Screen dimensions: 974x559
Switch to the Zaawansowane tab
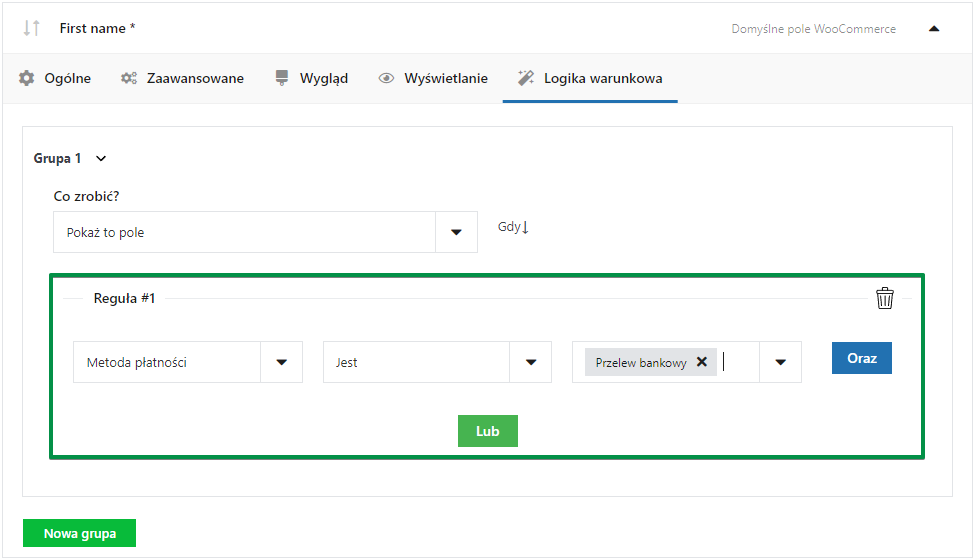coord(182,78)
